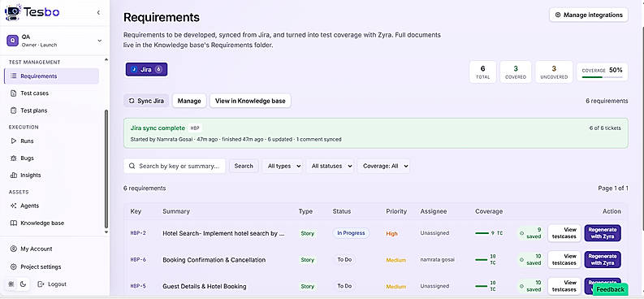Expand the QA workspace switcher chevron
Viewport: 644px width, 299px height.
pyautogui.click(x=99, y=41)
